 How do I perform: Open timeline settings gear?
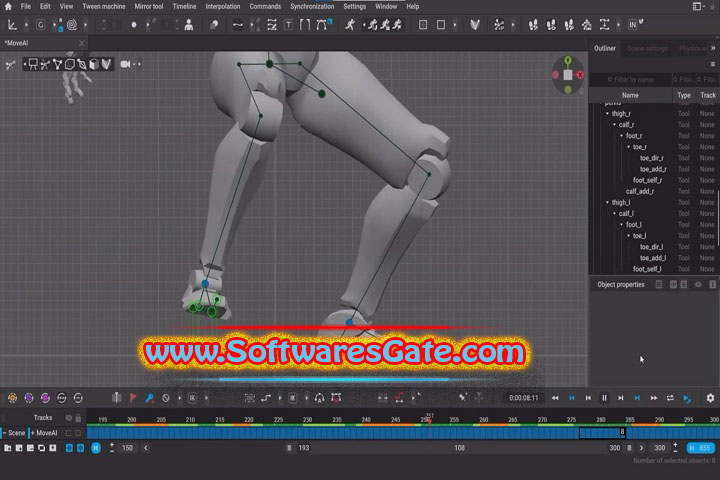pos(710,398)
